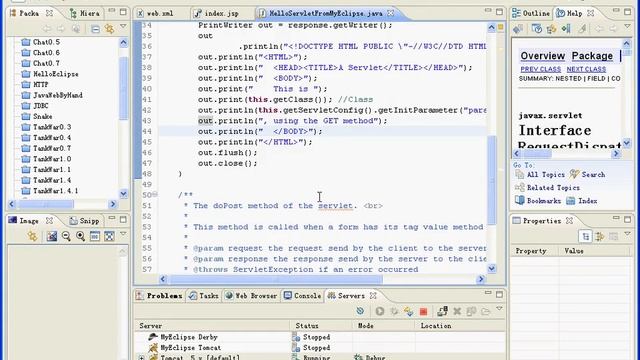Screen dimensions: 640x360
Task: Click the red Stop server icon
Action: coord(423,311)
